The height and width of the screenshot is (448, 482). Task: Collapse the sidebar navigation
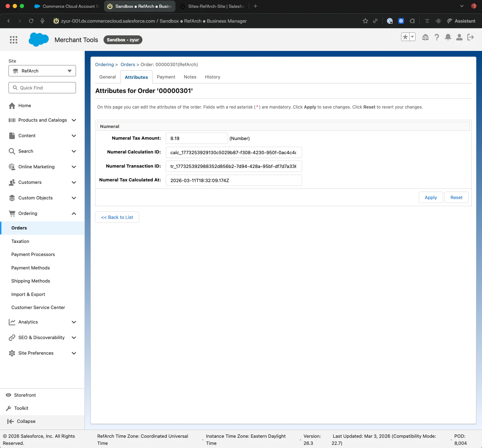coord(21,421)
